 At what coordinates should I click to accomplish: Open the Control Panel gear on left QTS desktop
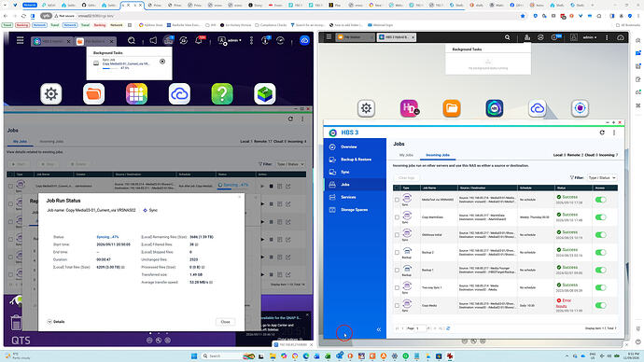pyautogui.click(x=51, y=94)
